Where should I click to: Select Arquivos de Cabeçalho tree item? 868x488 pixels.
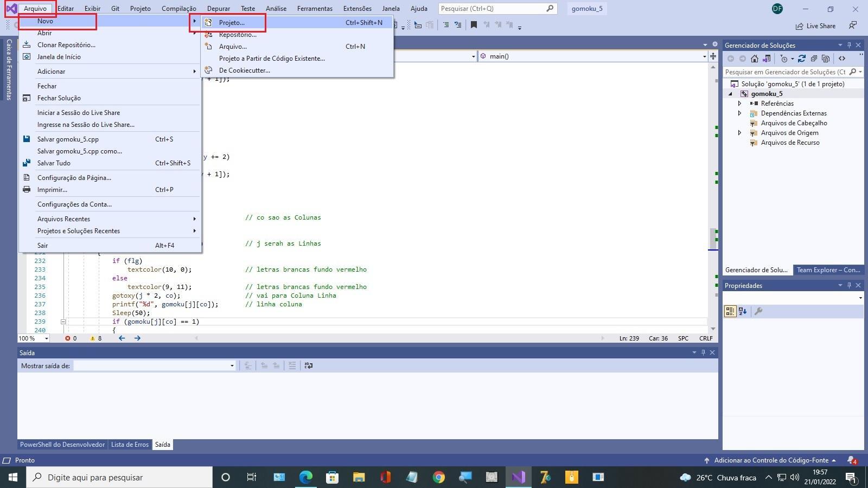[x=794, y=123]
